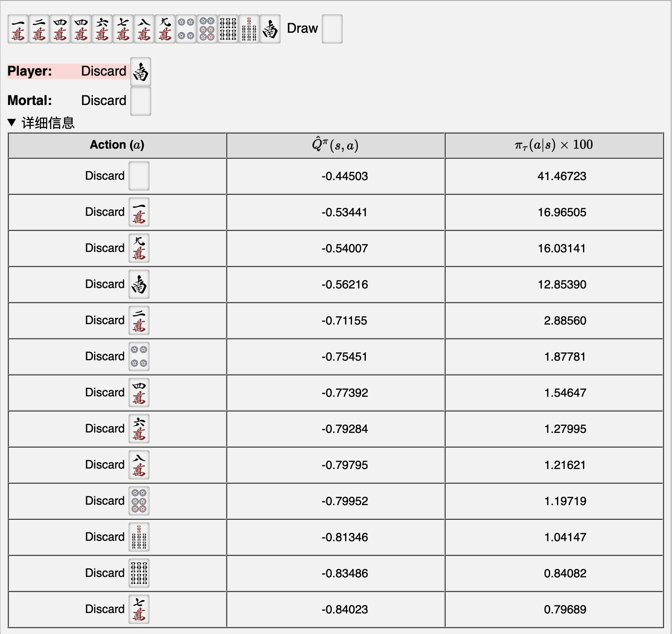Click the Q value -0.71155
Image resolution: width=672 pixels, height=634 pixels.
344,320
